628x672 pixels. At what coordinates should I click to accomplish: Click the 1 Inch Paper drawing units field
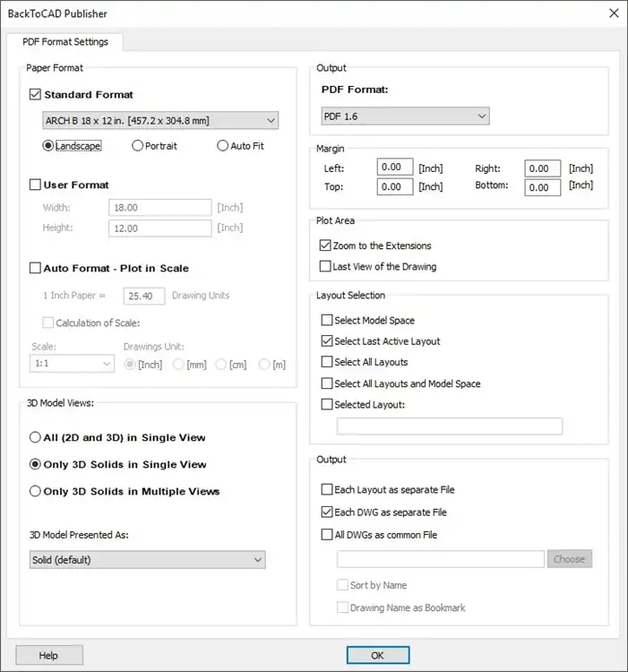[144, 297]
